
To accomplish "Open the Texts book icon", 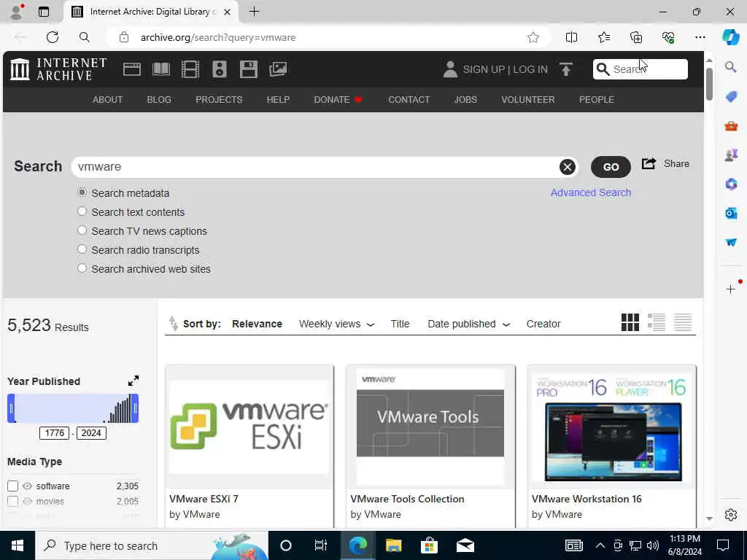I will [161, 69].
